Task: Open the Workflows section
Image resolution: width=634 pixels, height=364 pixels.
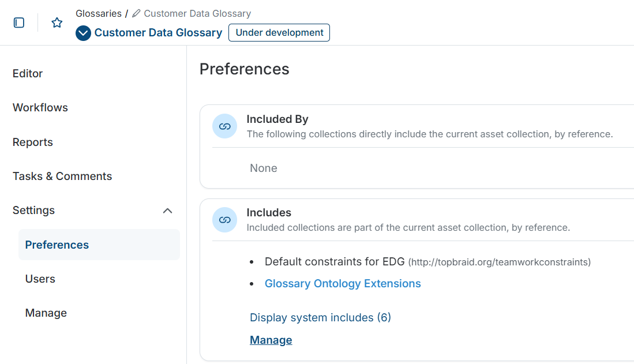Action: [x=40, y=108]
